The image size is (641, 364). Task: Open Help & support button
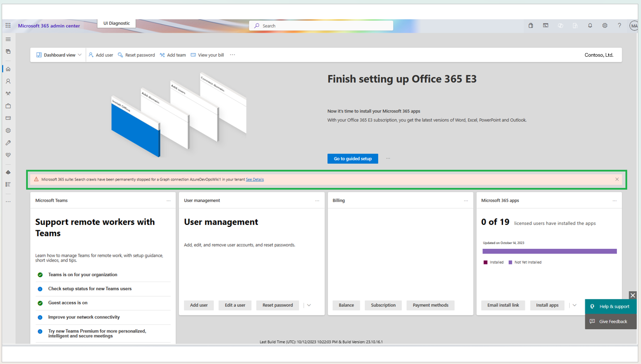611,306
